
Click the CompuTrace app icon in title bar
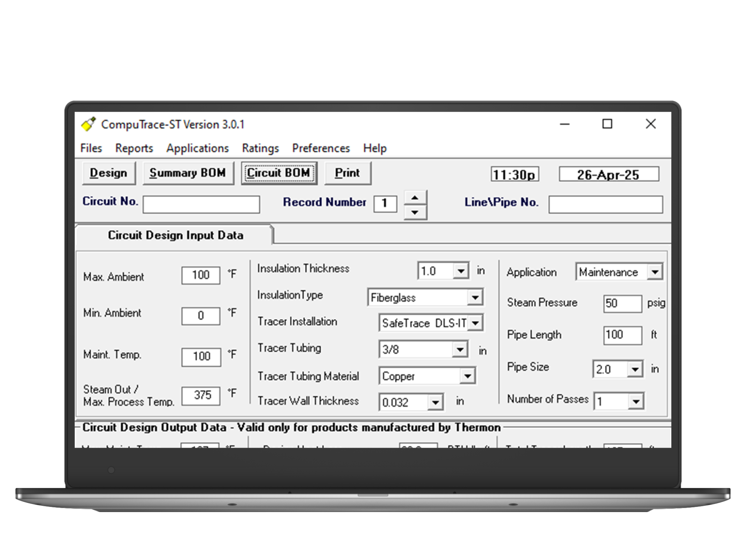pos(88,124)
